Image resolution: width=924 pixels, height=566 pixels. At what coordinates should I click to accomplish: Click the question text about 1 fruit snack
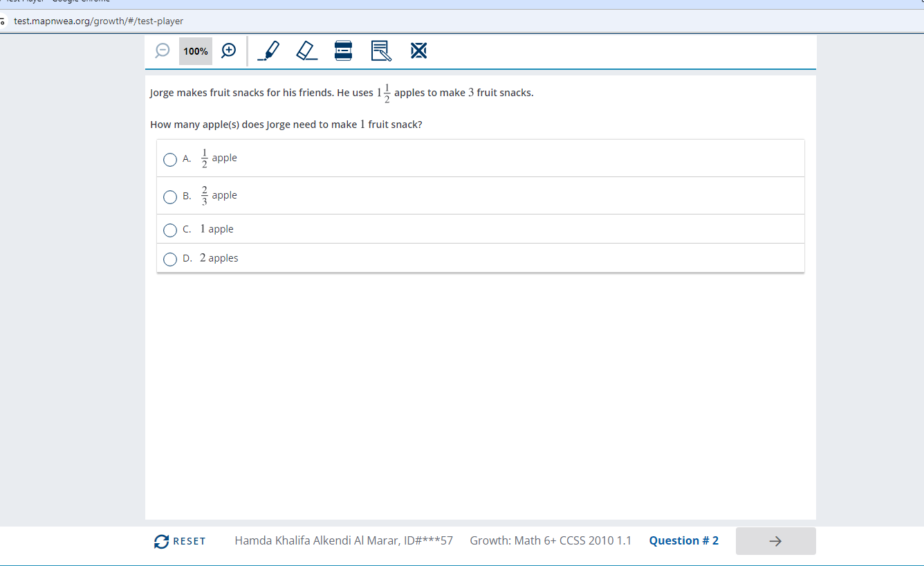(286, 125)
